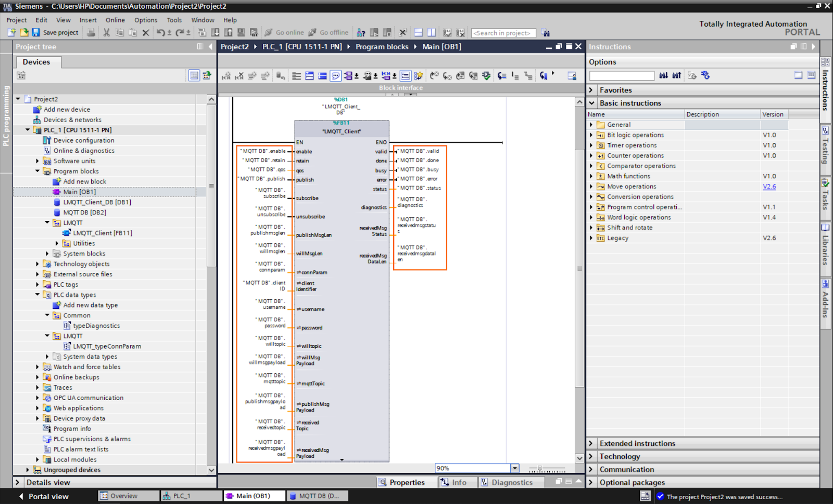Click the Accessible devices icon

point(361,32)
